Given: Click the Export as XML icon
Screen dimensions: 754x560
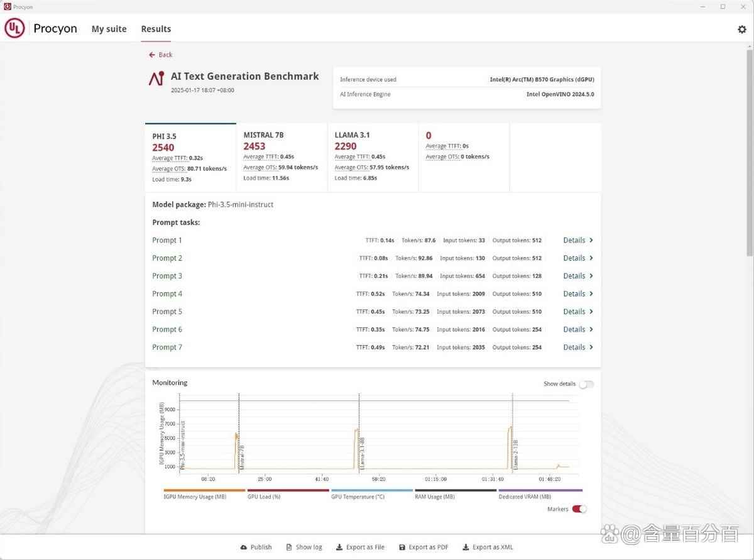Looking at the screenshot, I should [x=467, y=547].
